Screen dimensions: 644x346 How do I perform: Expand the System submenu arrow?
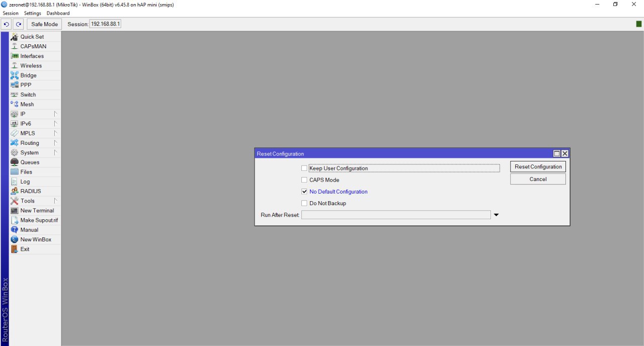(x=56, y=152)
